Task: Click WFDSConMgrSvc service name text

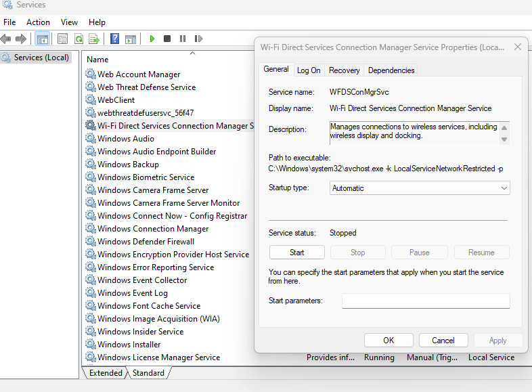Action: 359,92
